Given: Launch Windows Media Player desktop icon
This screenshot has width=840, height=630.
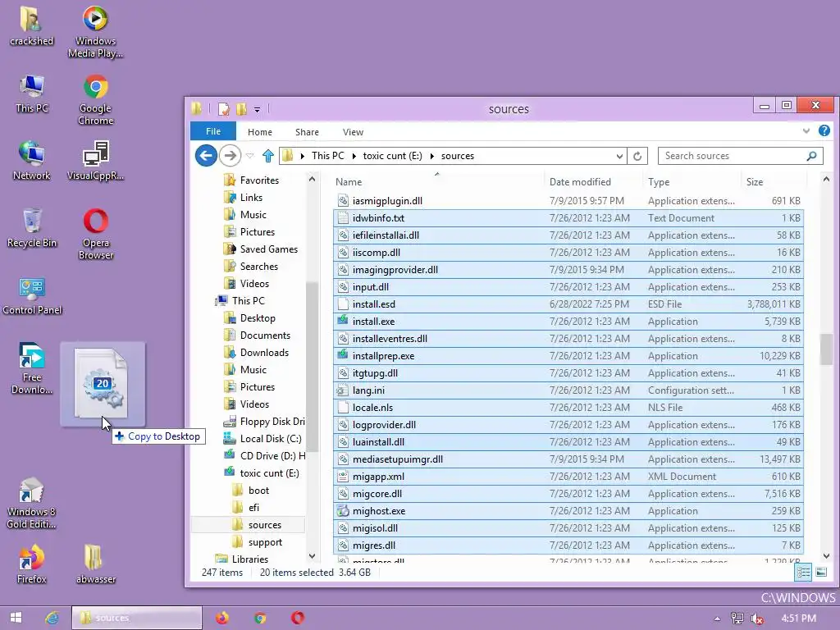Looking at the screenshot, I should 95,31.
